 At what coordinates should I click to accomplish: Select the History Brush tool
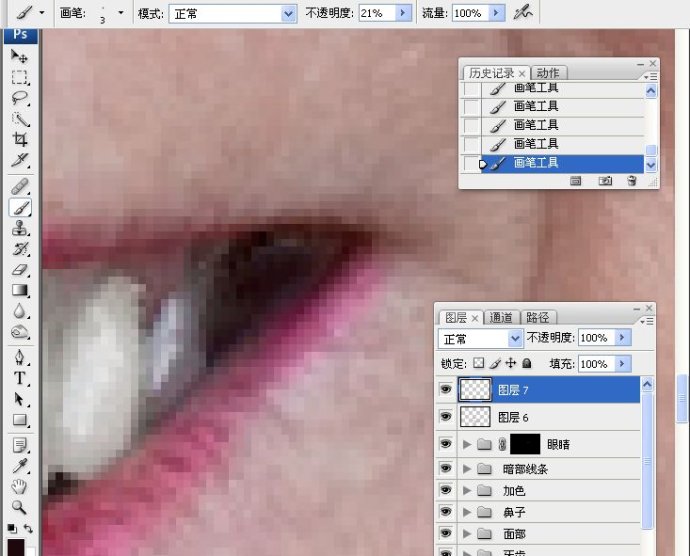[x=19, y=249]
